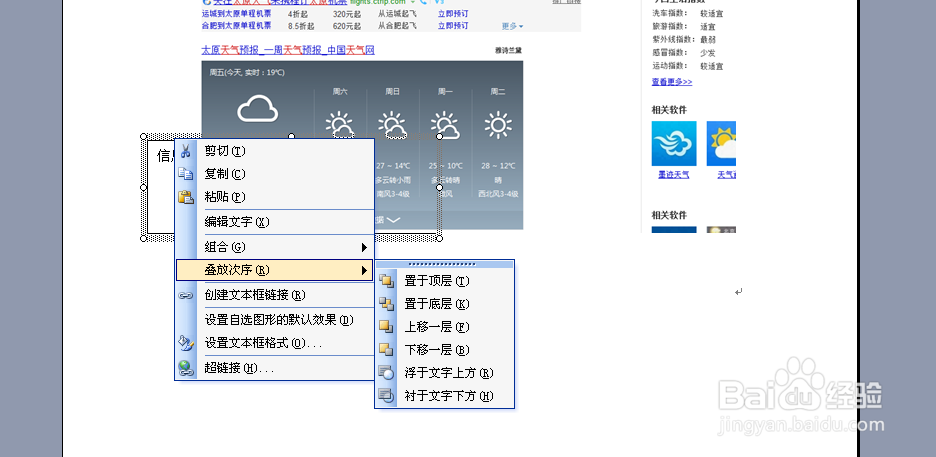Choose 超链接(H)... from the menu
The height and width of the screenshot is (457, 936).
pyautogui.click(x=275, y=368)
